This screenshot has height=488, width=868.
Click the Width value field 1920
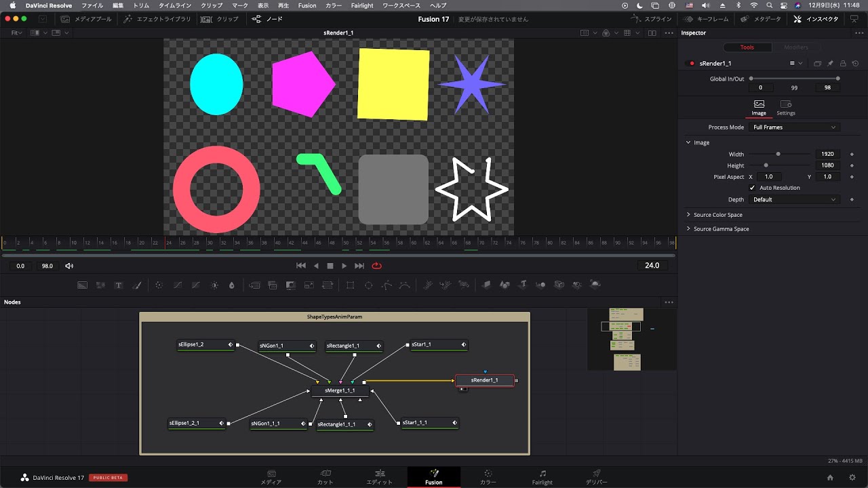pyautogui.click(x=827, y=154)
